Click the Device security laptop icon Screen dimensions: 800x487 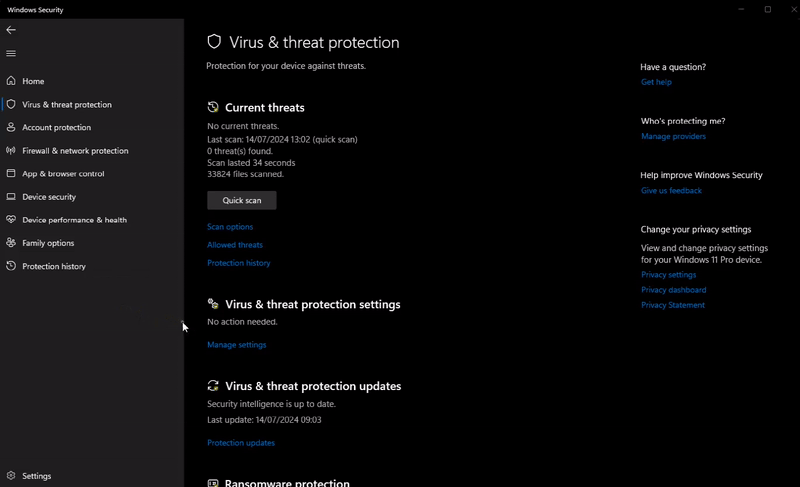tap(11, 197)
